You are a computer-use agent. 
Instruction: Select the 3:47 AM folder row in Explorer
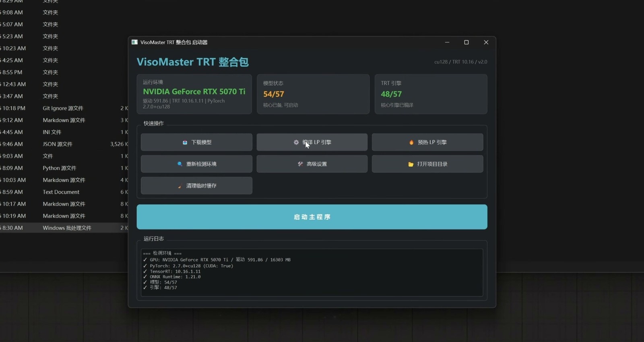pos(64,96)
